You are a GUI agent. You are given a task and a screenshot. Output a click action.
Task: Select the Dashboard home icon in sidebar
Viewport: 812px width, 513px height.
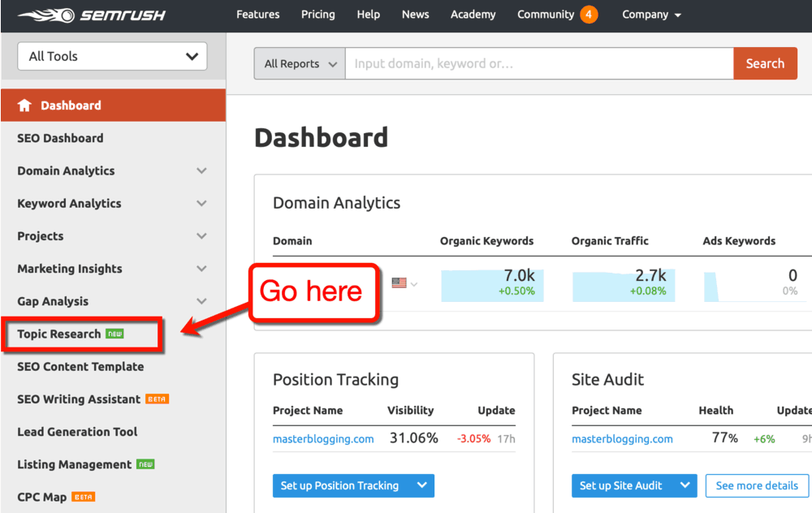pos(25,105)
